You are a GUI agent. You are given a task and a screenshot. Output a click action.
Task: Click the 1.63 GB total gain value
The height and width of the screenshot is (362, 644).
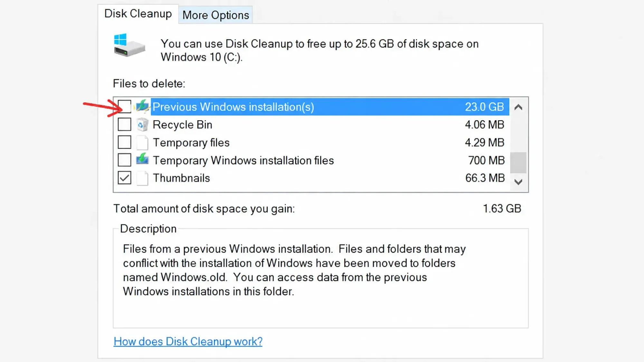[502, 209]
